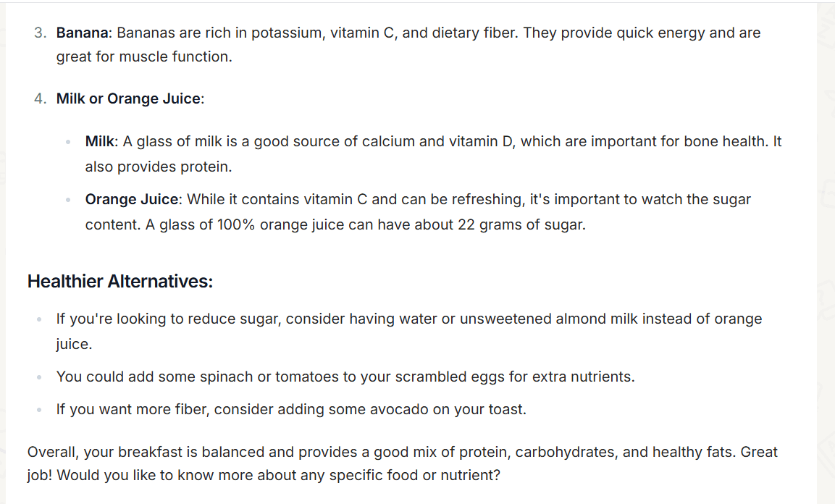Image resolution: width=835 pixels, height=504 pixels.
Task: Click the bold "Milk" sub-bullet label
Action: pyautogui.click(x=100, y=141)
